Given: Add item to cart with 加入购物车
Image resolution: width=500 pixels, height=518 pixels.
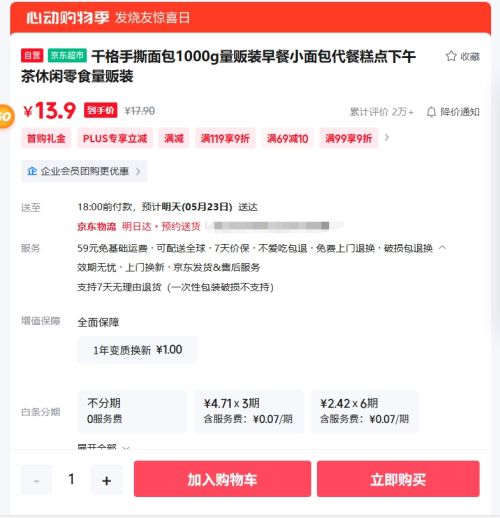Looking at the screenshot, I should pos(222,479).
